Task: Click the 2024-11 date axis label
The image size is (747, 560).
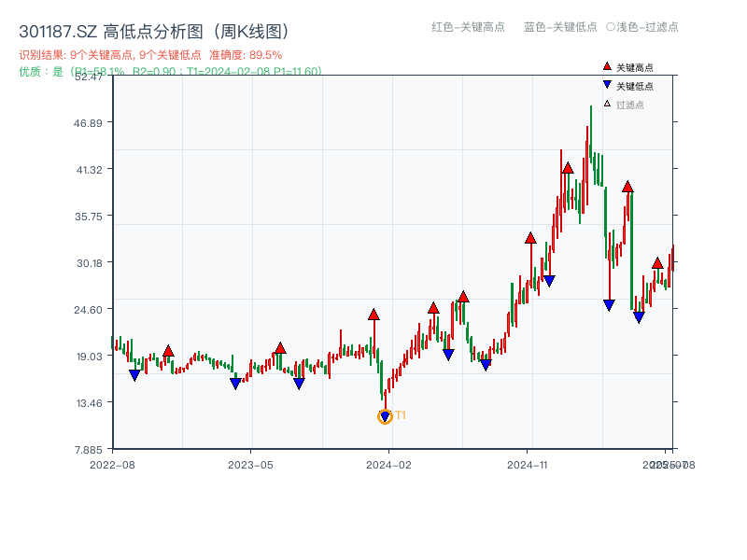Action: coord(528,465)
